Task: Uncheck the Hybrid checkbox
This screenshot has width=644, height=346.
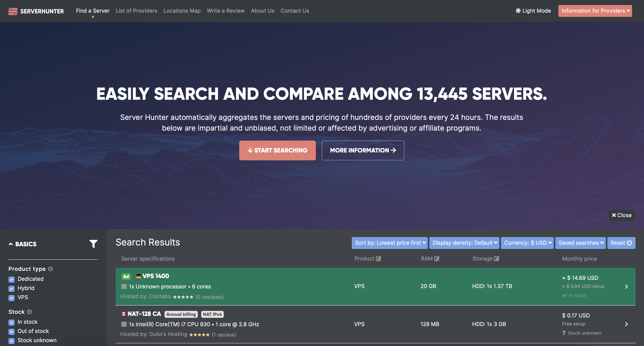Action: [12, 289]
